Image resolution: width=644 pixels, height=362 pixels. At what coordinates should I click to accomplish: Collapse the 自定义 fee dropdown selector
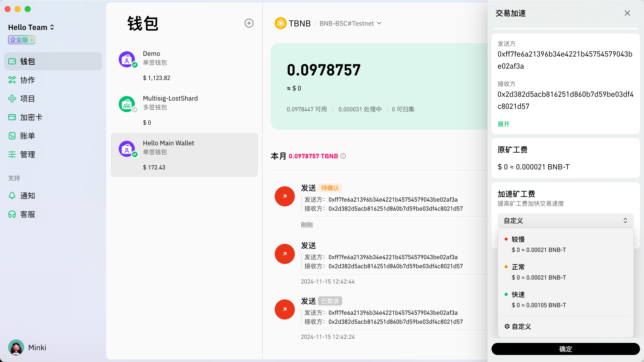tap(565, 221)
